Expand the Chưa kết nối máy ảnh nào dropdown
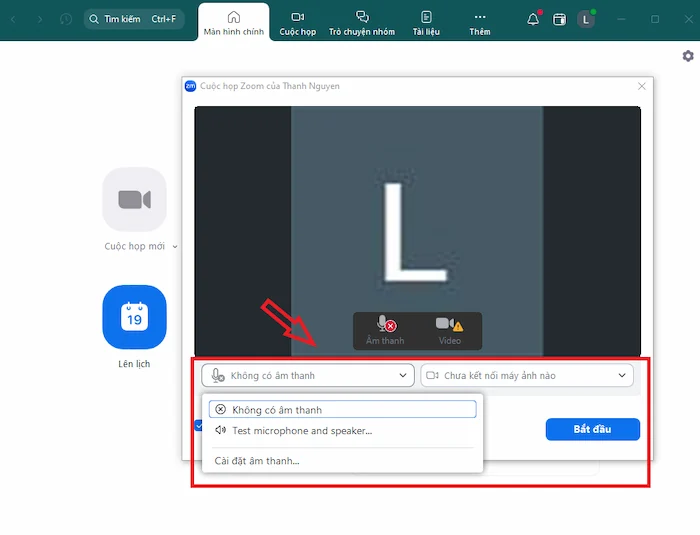 coord(527,375)
